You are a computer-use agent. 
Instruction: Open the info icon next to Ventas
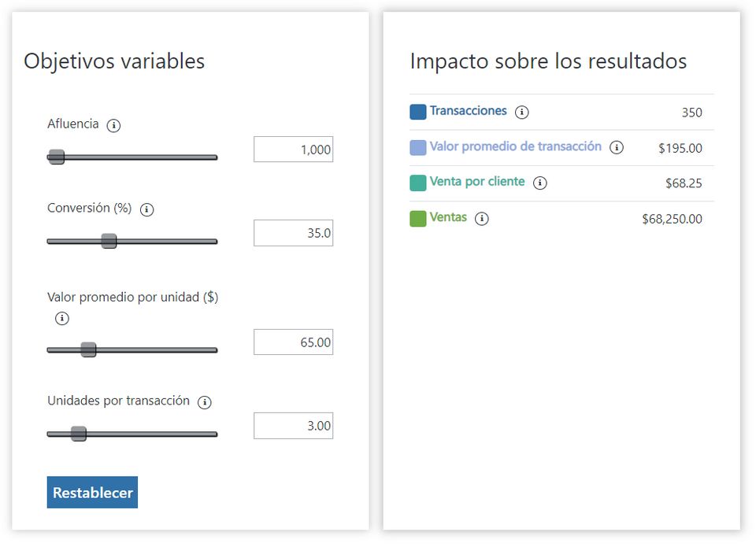[482, 218]
